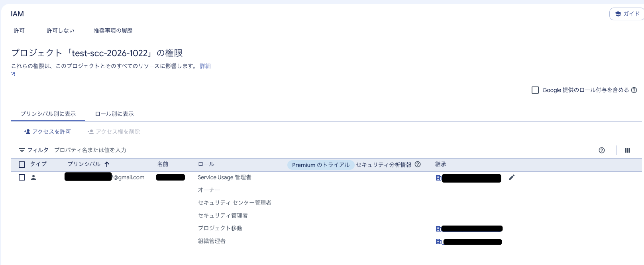
Task: Check the gmail.com principal row checkbox
Action: point(22,177)
